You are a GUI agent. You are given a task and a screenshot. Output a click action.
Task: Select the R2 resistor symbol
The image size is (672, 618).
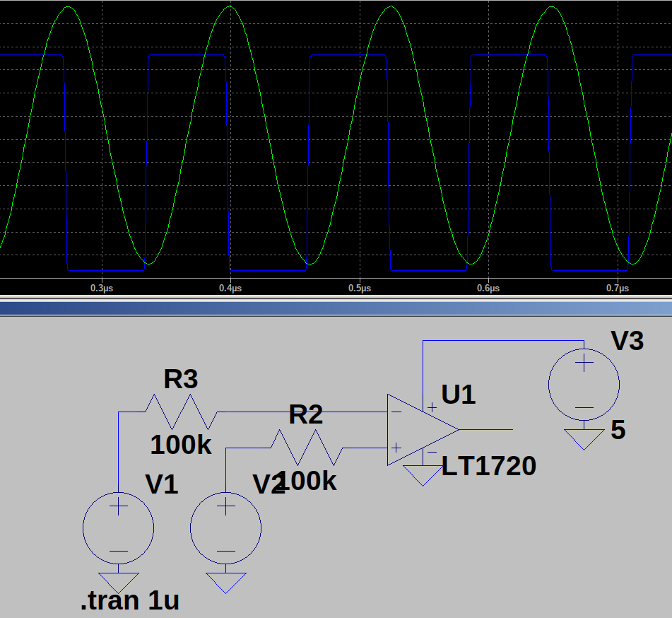[x=306, y=447]
